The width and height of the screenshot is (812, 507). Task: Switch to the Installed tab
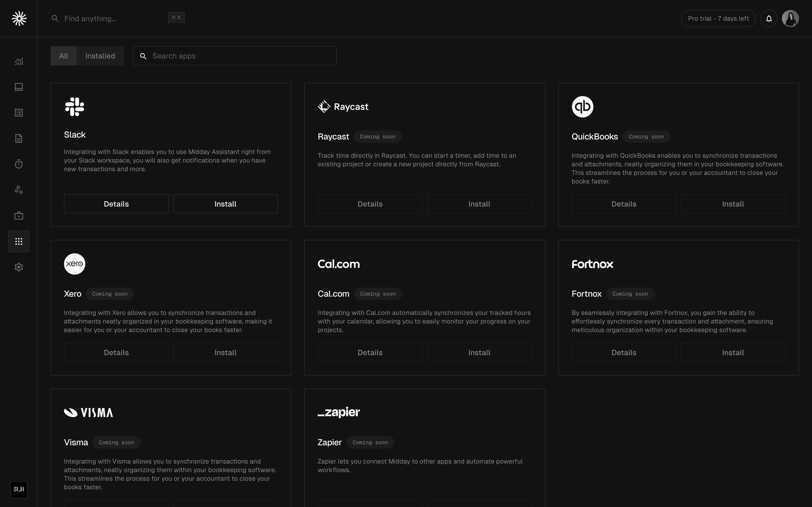(100, 56)
